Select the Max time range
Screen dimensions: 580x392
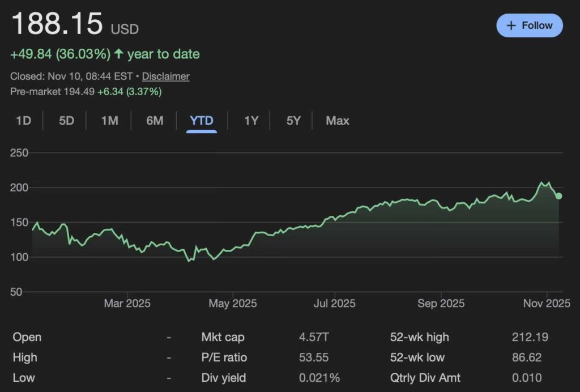coord(338,121)
